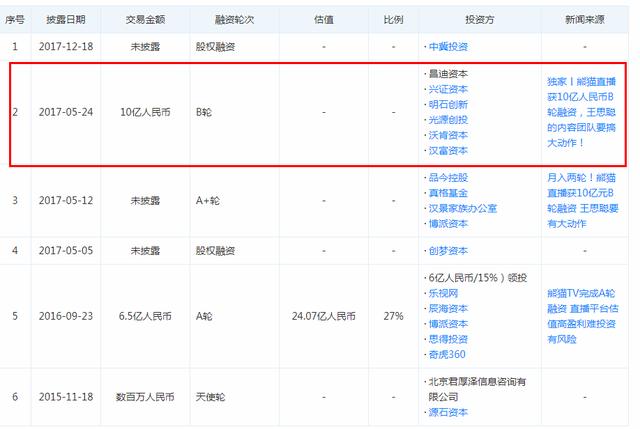Click the A+轮 round cell
The image size is (640, 429).
pyautogui.click(x=208, y=200)
